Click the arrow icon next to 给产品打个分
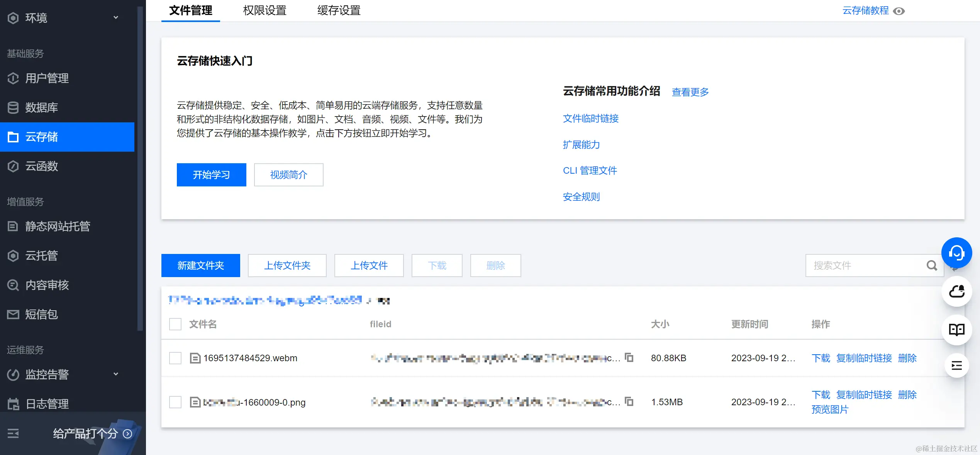The height and width of the screenshot is (455, 980). click(127, 434)
